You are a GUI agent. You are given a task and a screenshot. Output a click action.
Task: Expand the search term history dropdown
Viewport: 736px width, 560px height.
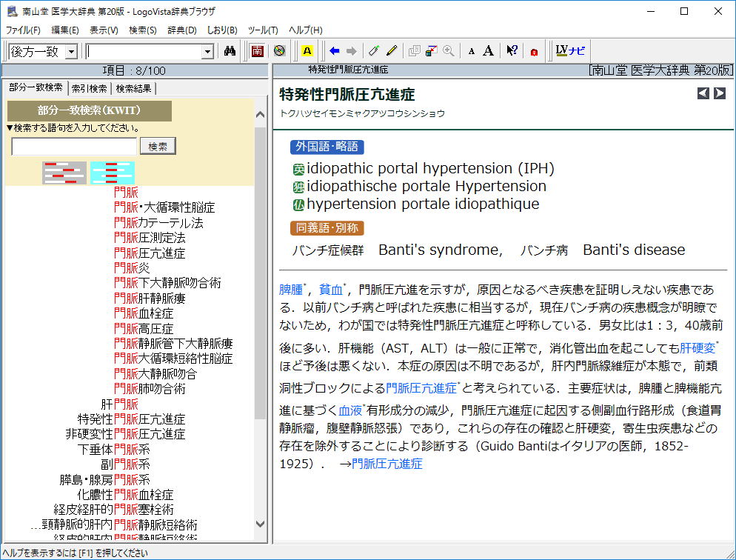click(x=207, y=51)
